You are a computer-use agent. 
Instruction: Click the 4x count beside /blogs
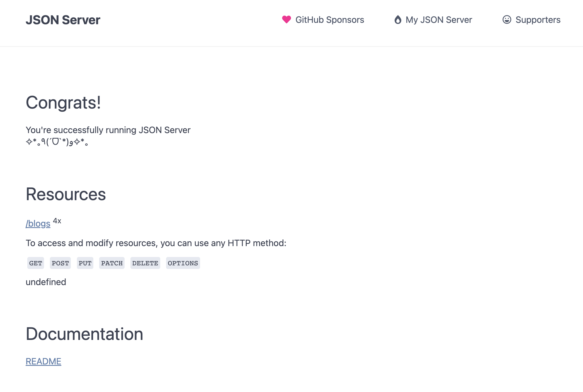pyautogui.click(x=57, y=221)
